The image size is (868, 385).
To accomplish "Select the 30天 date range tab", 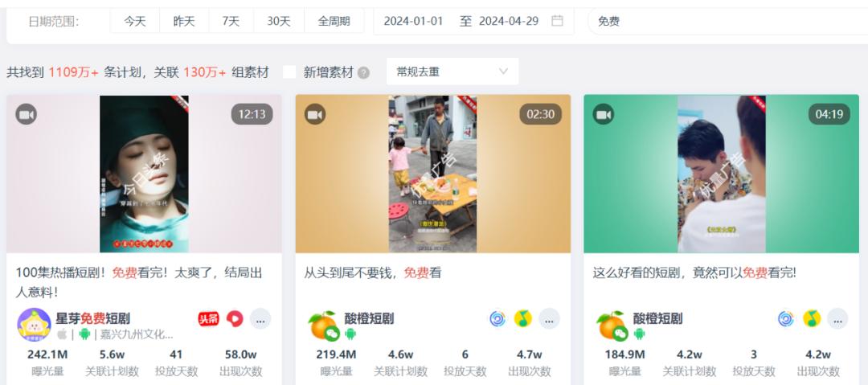I will pos(278,21).
